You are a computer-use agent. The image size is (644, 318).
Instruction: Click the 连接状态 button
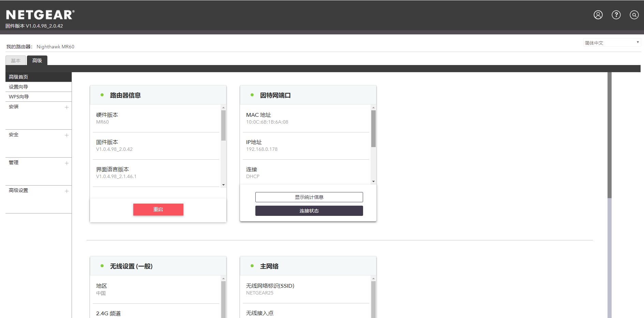point(309,211)
